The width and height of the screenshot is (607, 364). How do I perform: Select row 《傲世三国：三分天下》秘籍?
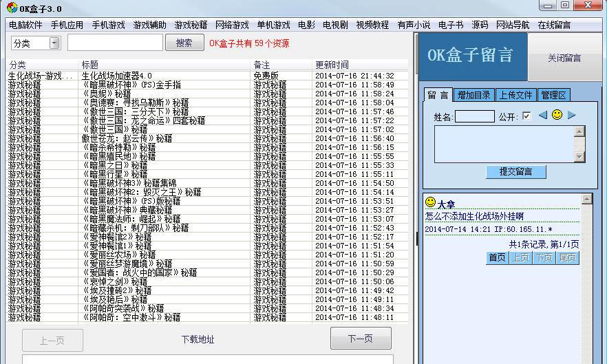[207, 111]
